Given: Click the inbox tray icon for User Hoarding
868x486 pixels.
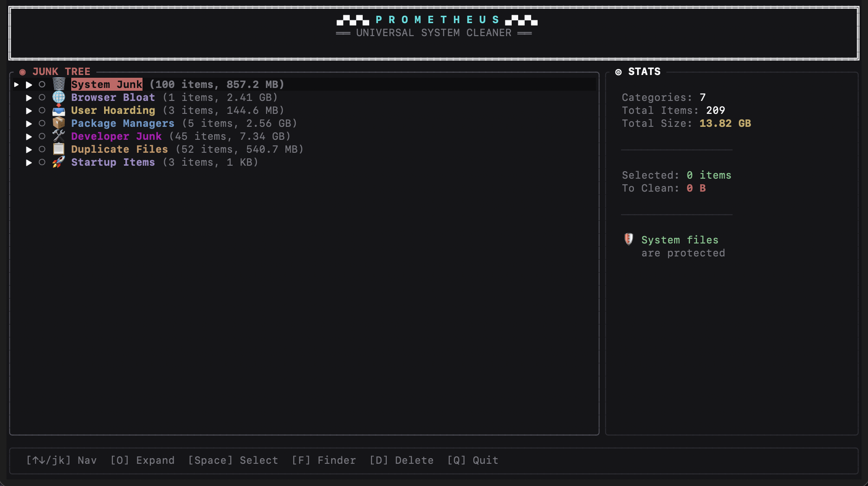Looking at the screenshot, I should 58,110.
